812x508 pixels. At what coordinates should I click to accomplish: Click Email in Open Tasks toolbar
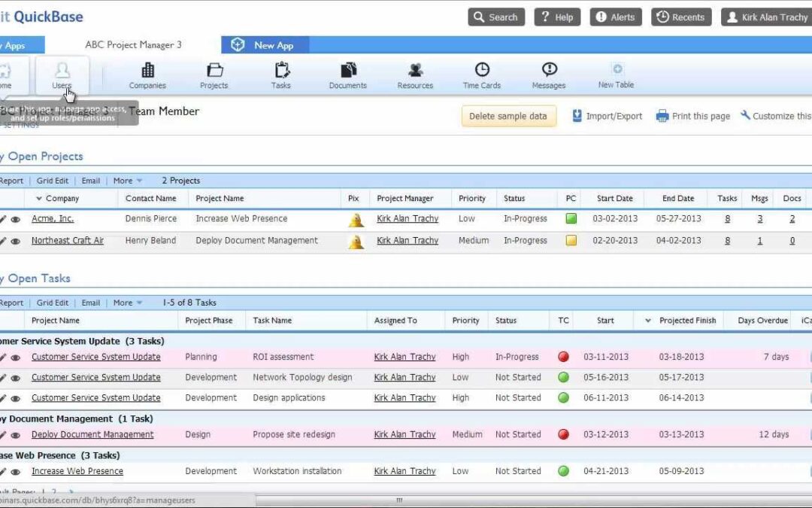(91, 303)
